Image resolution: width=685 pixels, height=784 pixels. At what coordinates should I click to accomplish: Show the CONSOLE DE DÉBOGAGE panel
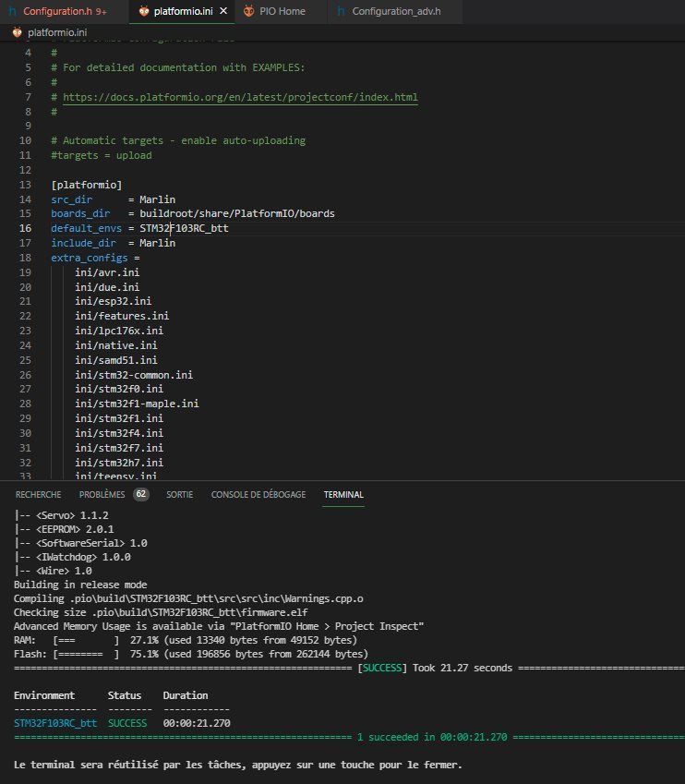coord(258,494)
